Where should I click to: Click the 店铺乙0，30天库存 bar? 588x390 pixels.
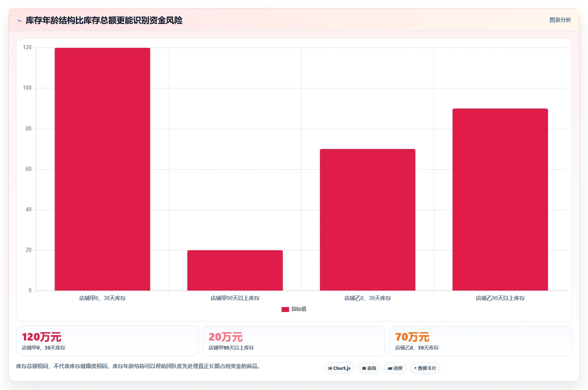pos(367,220)
